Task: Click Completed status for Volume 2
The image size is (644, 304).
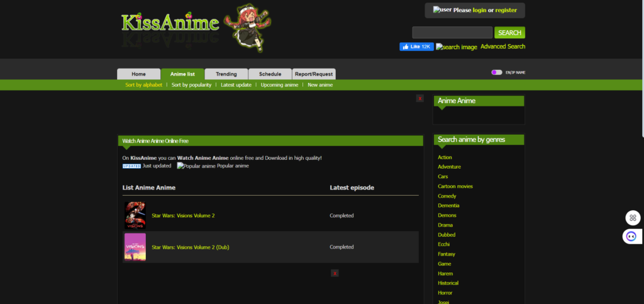Action: coord(341,216)
